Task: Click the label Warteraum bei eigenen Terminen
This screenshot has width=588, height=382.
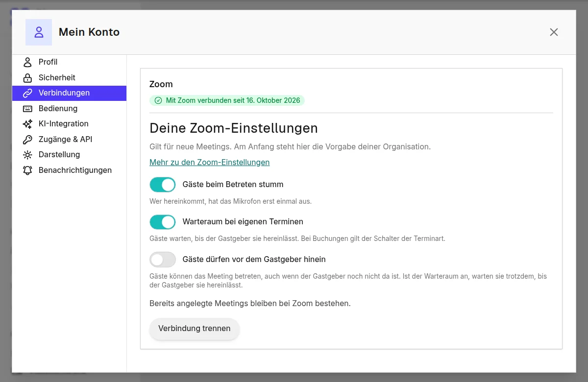Action: 243,222
